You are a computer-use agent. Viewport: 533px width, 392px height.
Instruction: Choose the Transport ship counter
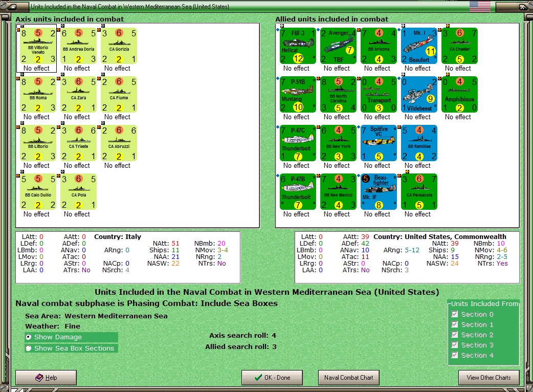tap(379, 95)
